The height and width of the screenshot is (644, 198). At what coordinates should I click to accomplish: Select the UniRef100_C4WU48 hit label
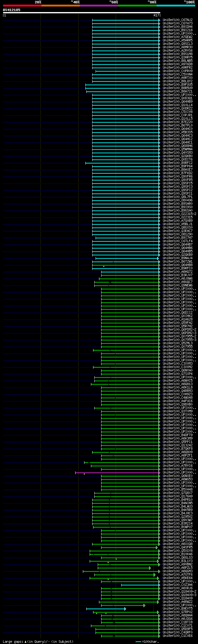[178, 398]
